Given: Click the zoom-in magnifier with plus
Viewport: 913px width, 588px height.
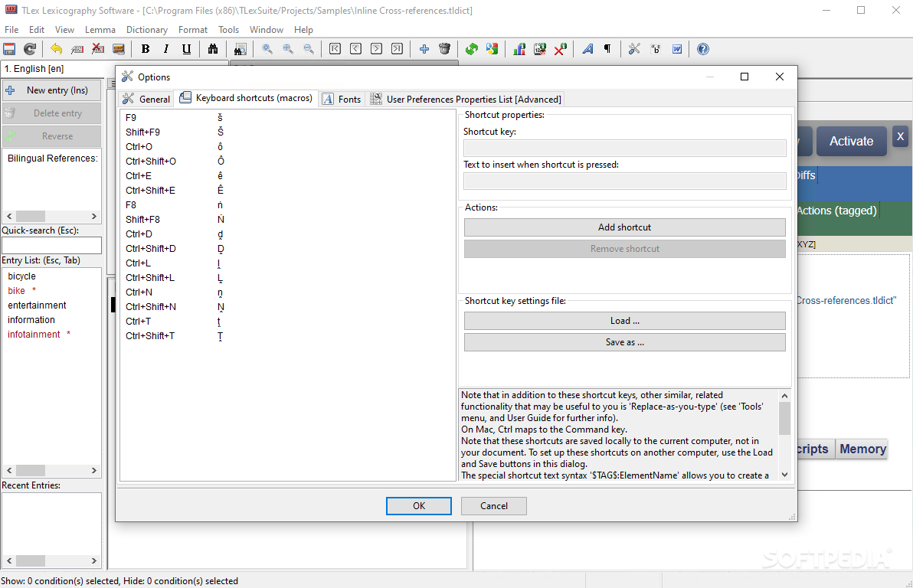Looking at the screenshot, I should 288,49.
